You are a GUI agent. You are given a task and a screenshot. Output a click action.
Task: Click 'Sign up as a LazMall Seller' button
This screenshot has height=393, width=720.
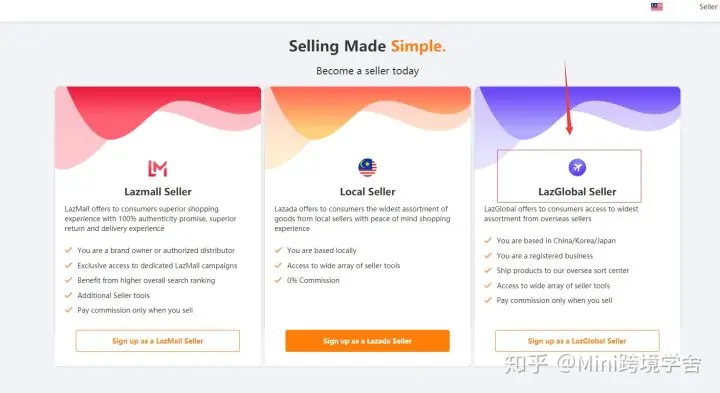(x=158, y=341)
